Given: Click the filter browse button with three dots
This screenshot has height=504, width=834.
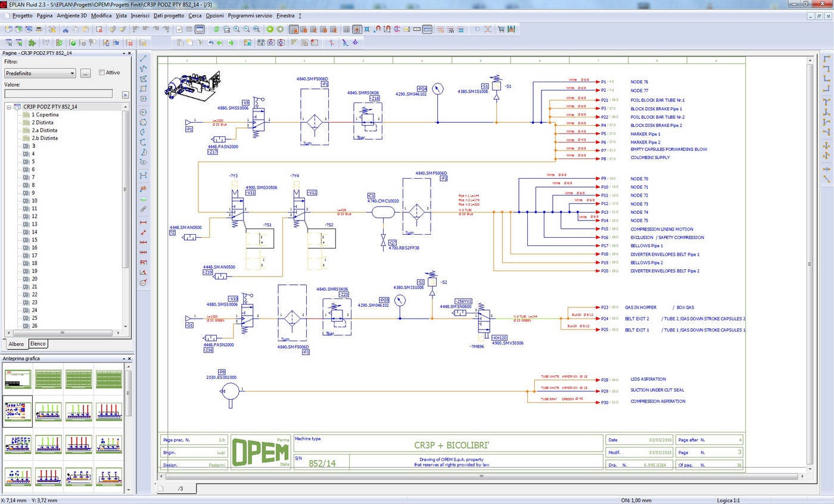Looking at the screenshot, I should [x=85, y=72].
